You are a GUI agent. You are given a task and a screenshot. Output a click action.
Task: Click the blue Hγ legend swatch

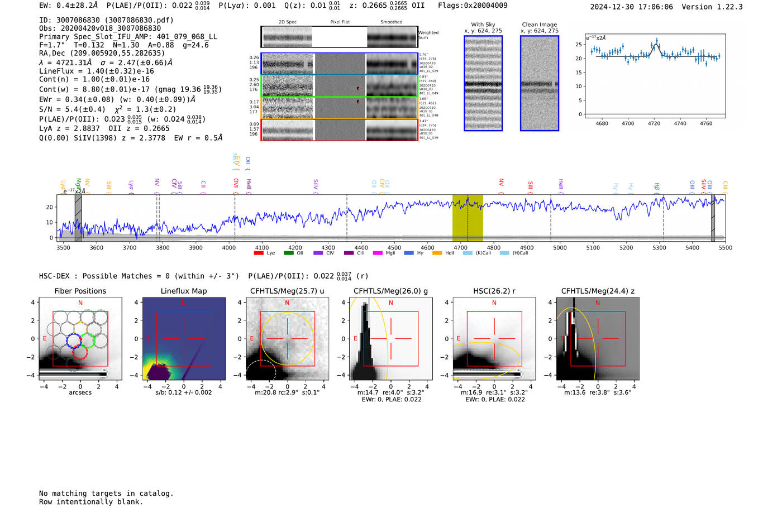pos(409,253)
